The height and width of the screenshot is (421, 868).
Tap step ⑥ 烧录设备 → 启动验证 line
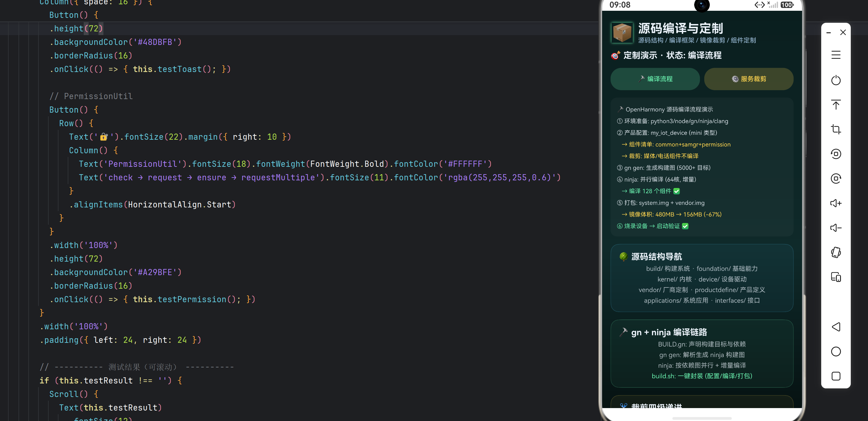(x=653, y=226)
